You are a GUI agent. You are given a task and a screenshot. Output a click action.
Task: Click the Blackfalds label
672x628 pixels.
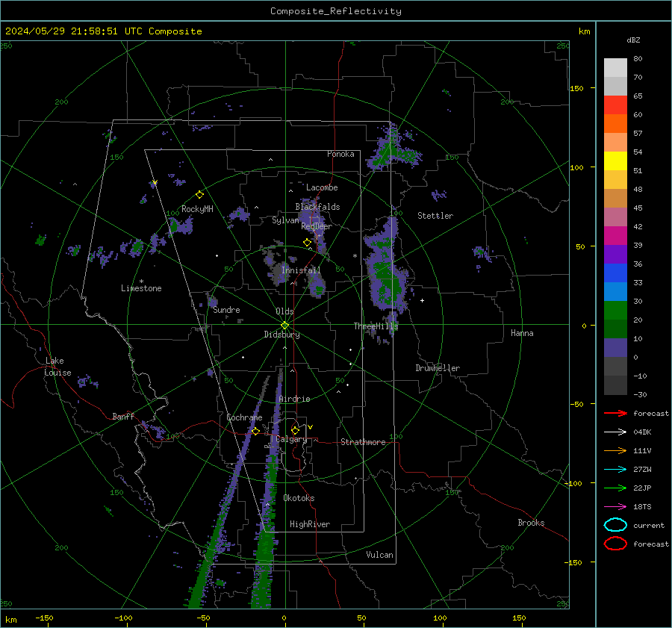tap(317, 207)
